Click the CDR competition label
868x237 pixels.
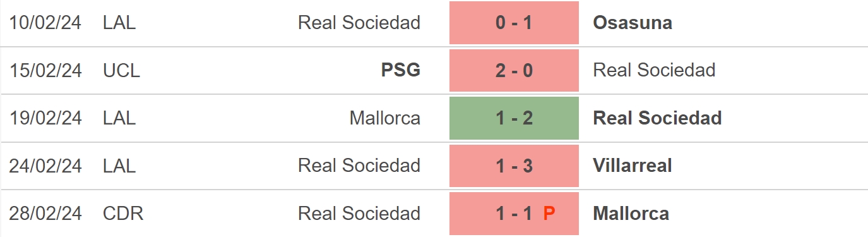coord(123,214)
